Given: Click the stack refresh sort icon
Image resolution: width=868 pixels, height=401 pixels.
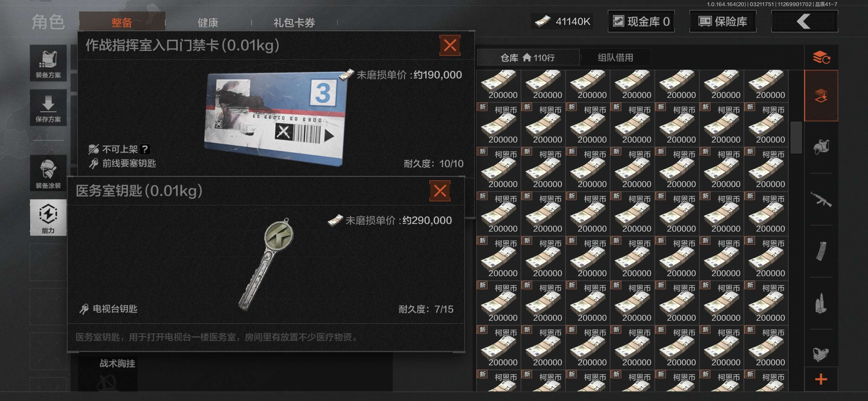Looking at the screenshot, I should pyautogui.click(x=821, y=57).
